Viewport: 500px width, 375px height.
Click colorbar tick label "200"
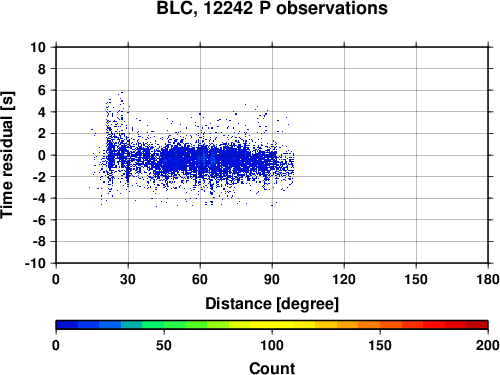(x=488, y=345)
